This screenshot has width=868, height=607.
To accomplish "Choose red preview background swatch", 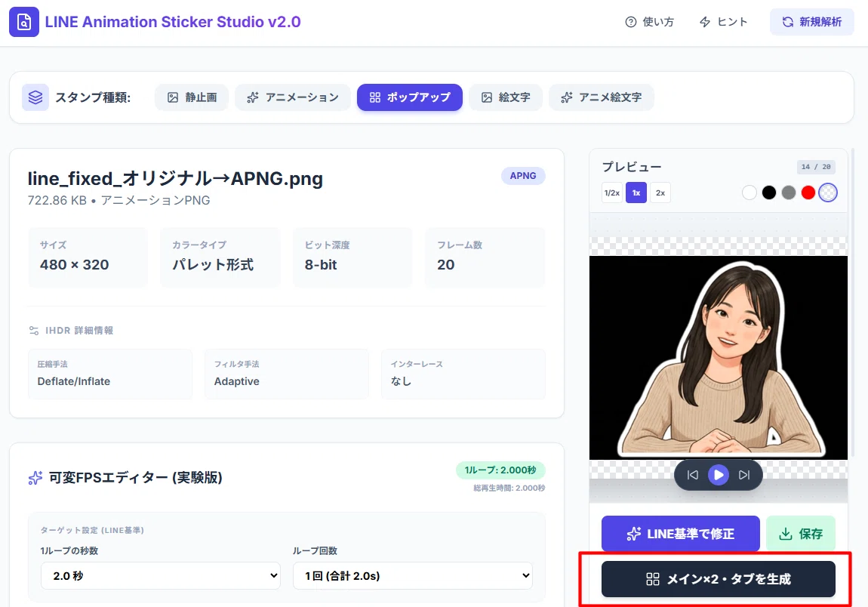I will 808,193.
